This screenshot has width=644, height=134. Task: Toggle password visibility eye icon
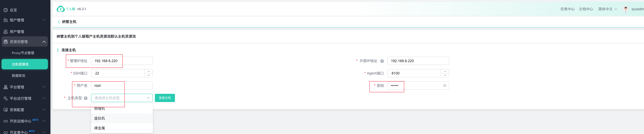click(445, 86)
